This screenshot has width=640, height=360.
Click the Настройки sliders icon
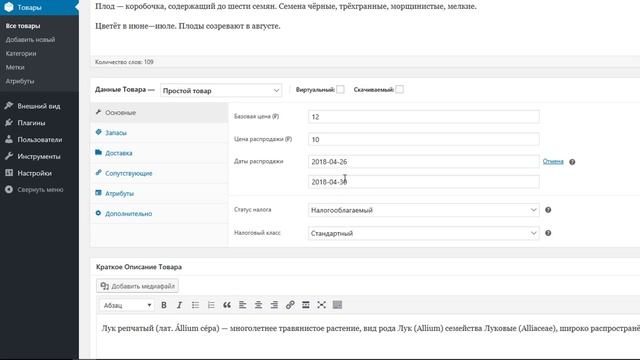(x=9, y=173)
